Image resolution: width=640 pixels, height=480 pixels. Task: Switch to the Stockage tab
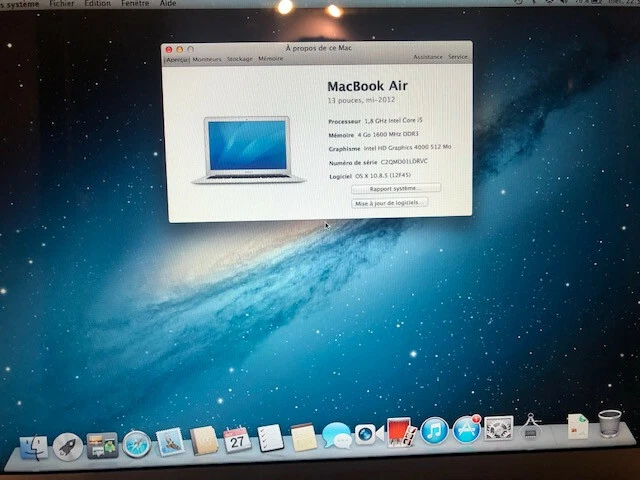click(x=240, y=59)
